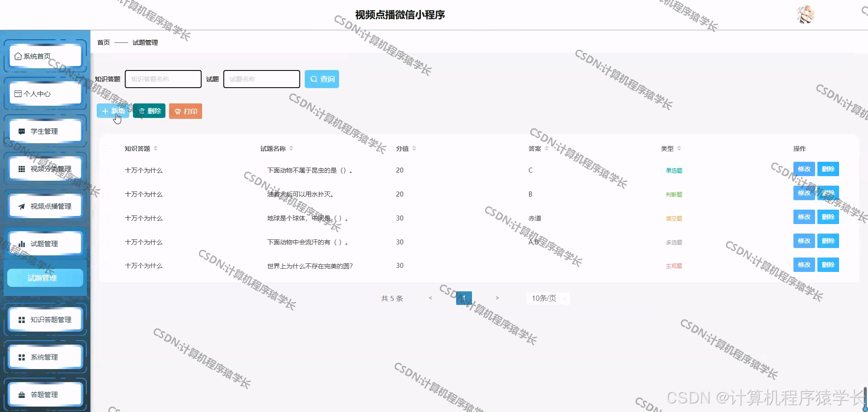Click 修改 for the 主观题 row
868x412 pixels.
coord(804,265)
